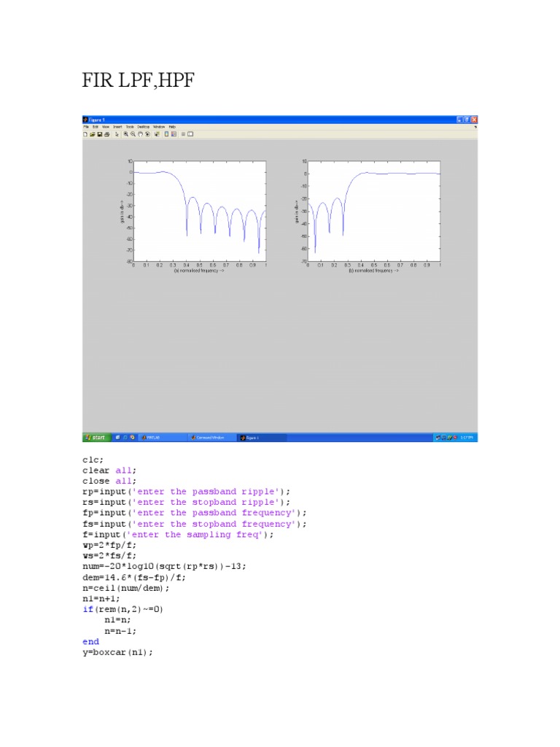
Task: Switch to Command Window taskbar button
Action: point(211,438)
